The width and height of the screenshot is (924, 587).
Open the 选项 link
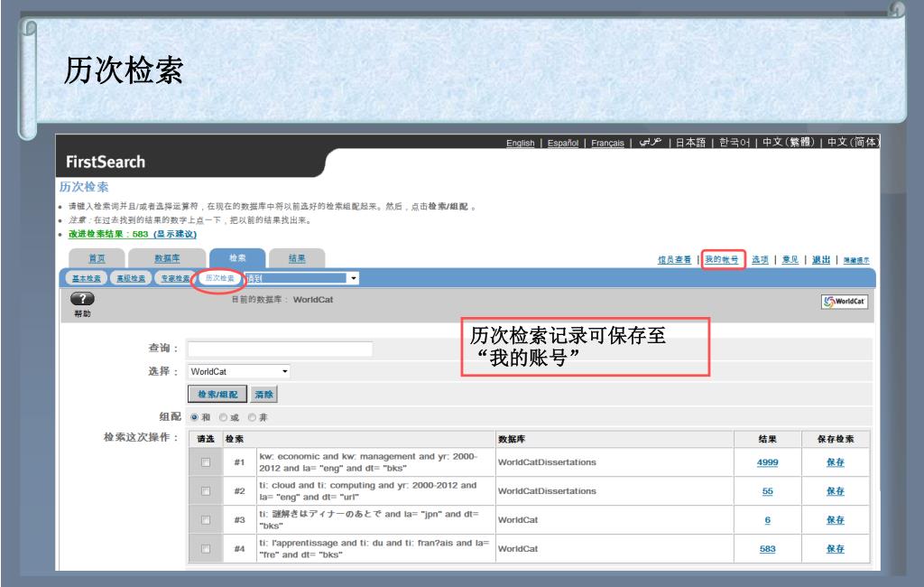760,259
